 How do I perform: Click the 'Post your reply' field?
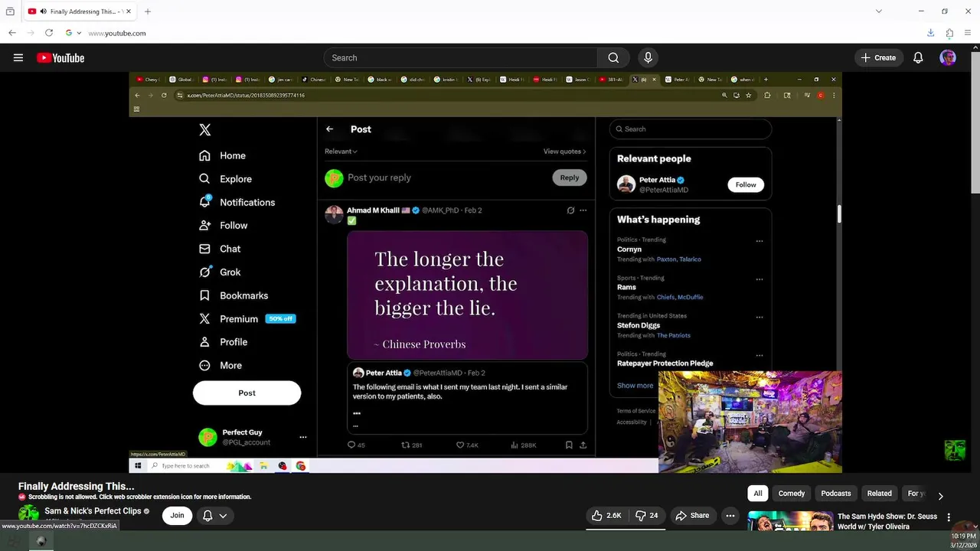click(x=379, y=178)
